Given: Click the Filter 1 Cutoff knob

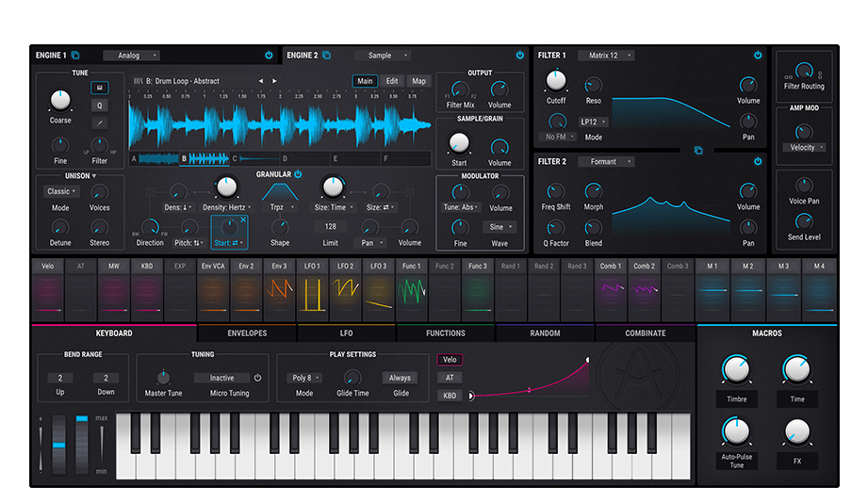Looking at the screenshot, I should 556,81.
